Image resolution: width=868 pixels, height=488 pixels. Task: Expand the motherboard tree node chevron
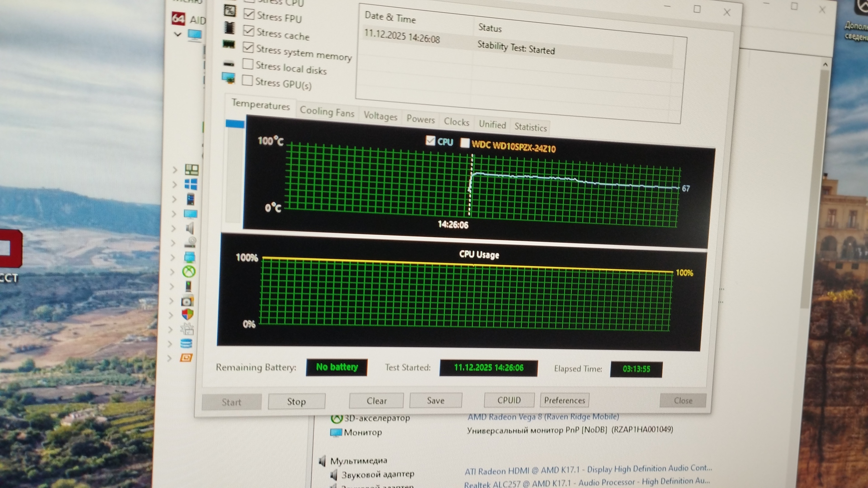[175, 170]
